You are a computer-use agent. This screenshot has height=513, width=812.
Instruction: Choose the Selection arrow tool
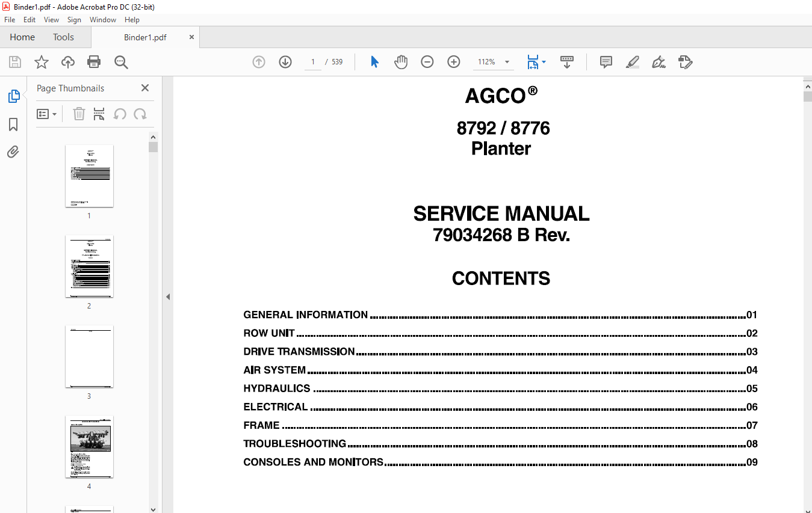coord(374,62)
